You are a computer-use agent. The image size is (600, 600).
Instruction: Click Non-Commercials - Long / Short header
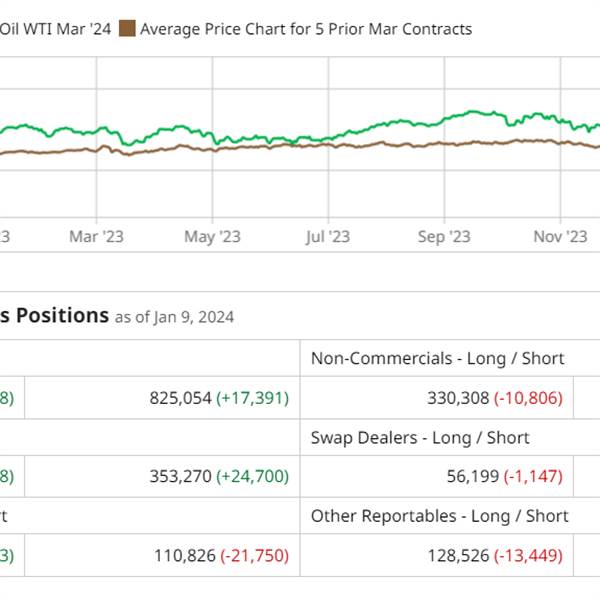(x=437, y=358)
